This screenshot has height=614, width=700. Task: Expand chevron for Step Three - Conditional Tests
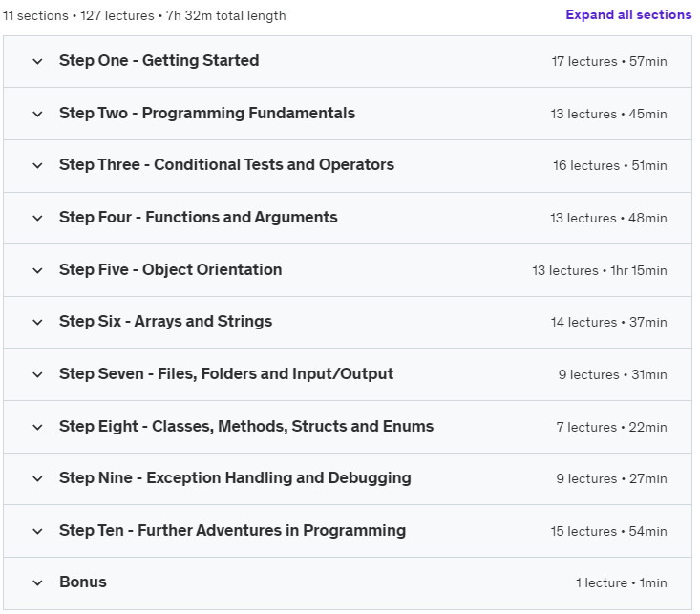[38, 165]
